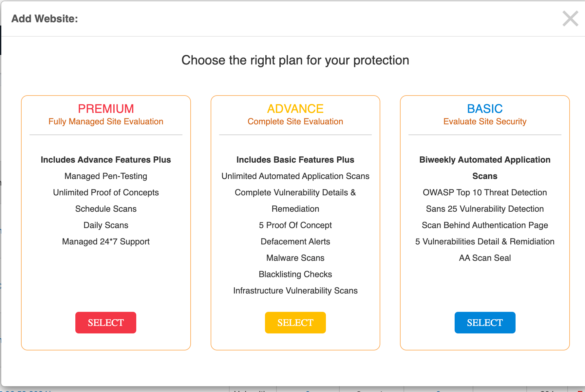Click 'Unlimited Automated Application Scans' feature
Screen dimensions: 585x392
[295, 176]
